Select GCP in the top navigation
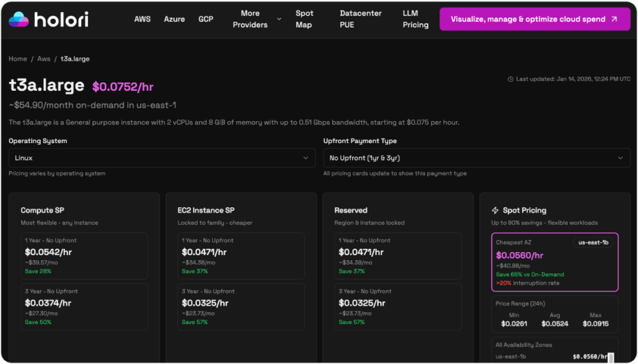 coord(206,19)
